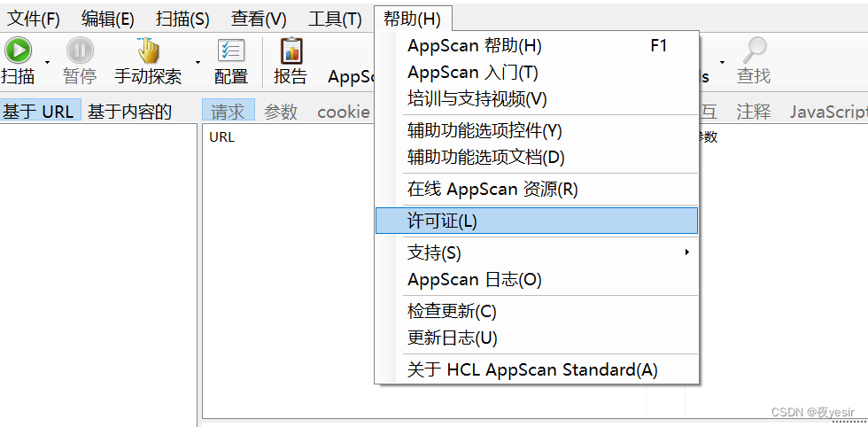Viewport: 868px width, 427px height.
Task: Expand the dropdown arrow left of 查找
Action: click(x=723, y=62)
